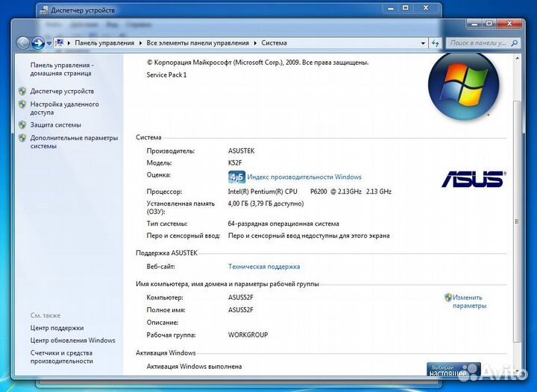Click shield icon beside 'Дополнительные параметры системы'
The image size is (537, 392).
[x=22, y=138]
